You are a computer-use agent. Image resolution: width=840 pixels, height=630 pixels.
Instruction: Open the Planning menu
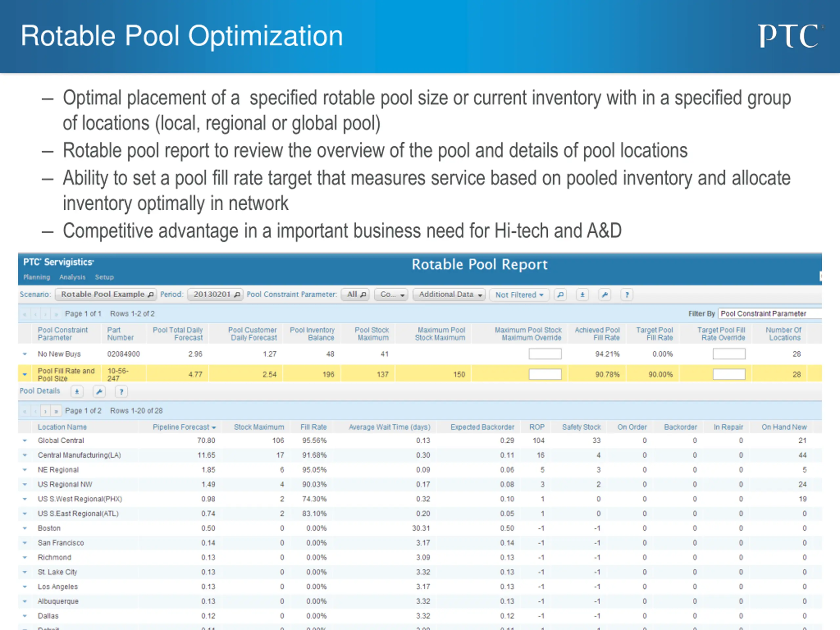coord(37,277)
